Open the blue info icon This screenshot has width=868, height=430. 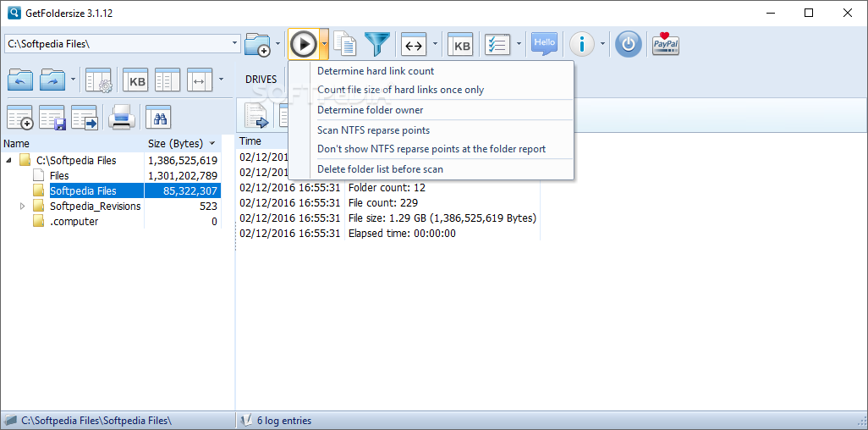tap(582, 44)
